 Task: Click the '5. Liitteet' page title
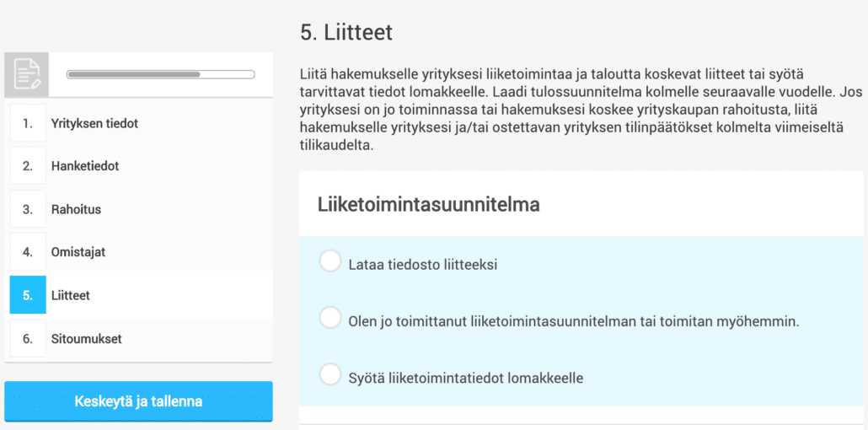pyautogui.click(x=346, y=32)
